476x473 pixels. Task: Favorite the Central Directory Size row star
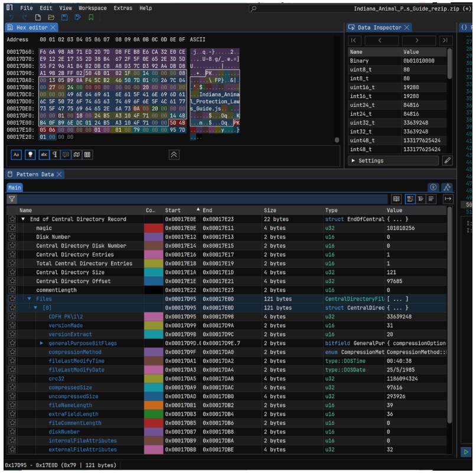11,273
